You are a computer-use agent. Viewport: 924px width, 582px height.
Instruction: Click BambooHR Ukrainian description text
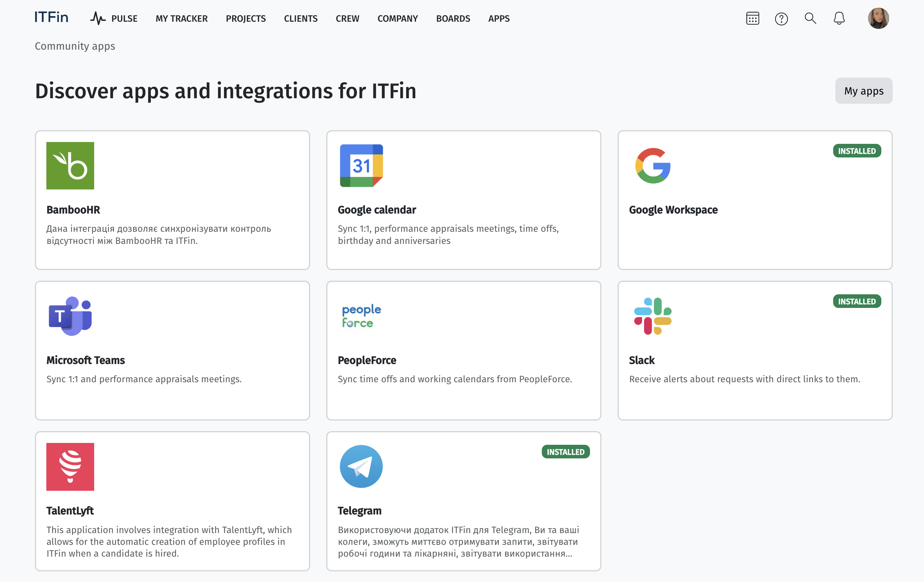click(x=159, y=234)
